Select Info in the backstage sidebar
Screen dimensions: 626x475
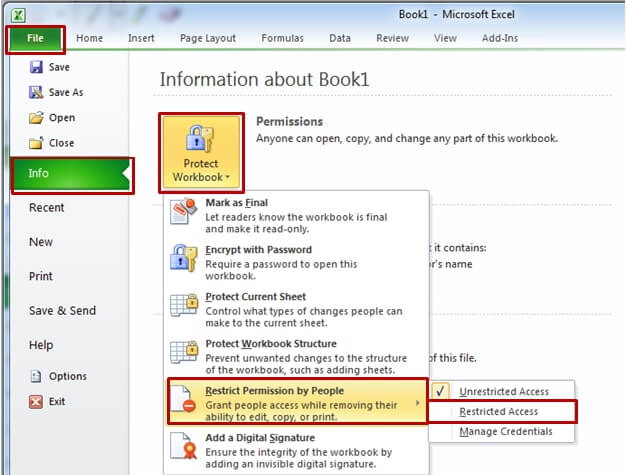tap(72, 174)
